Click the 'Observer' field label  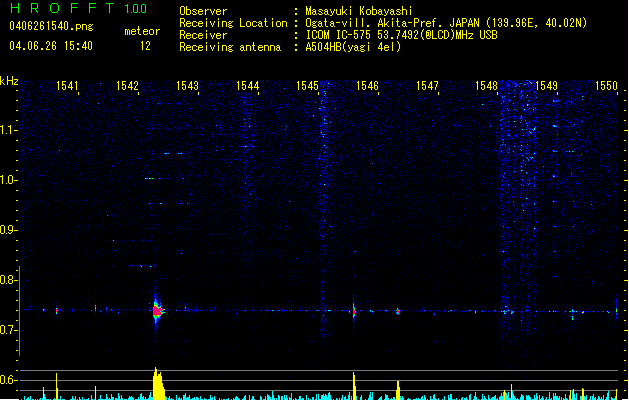[x=203, y=11]
